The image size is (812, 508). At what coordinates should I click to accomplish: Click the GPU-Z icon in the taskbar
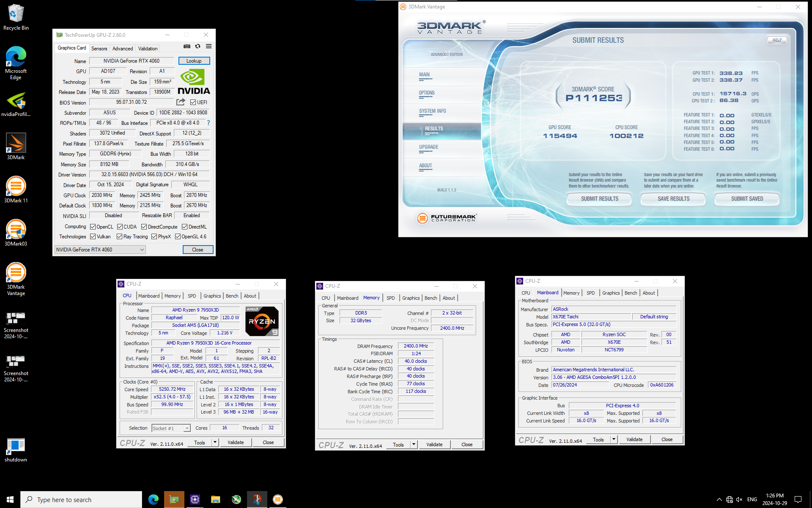[174, 500]
